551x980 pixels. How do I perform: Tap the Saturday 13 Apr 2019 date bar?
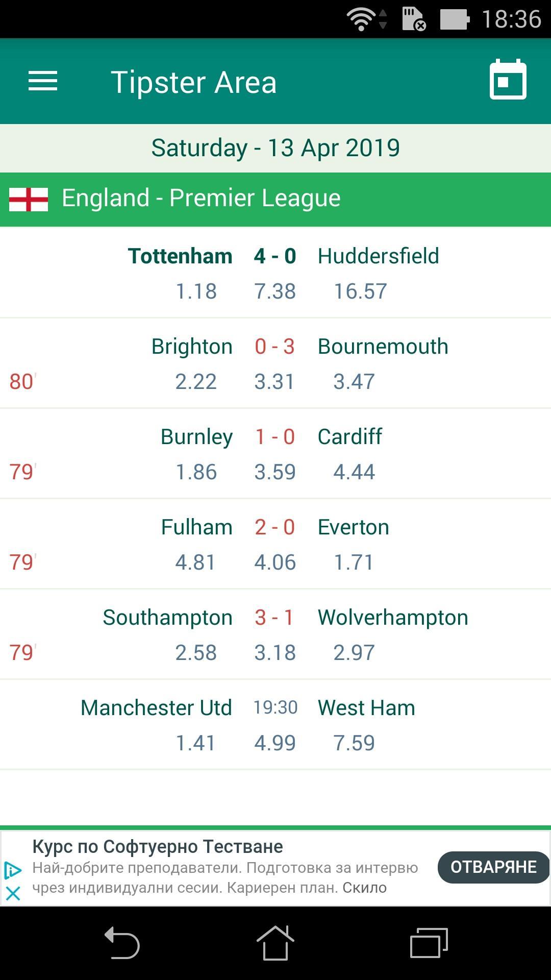[x=275, y=148]
